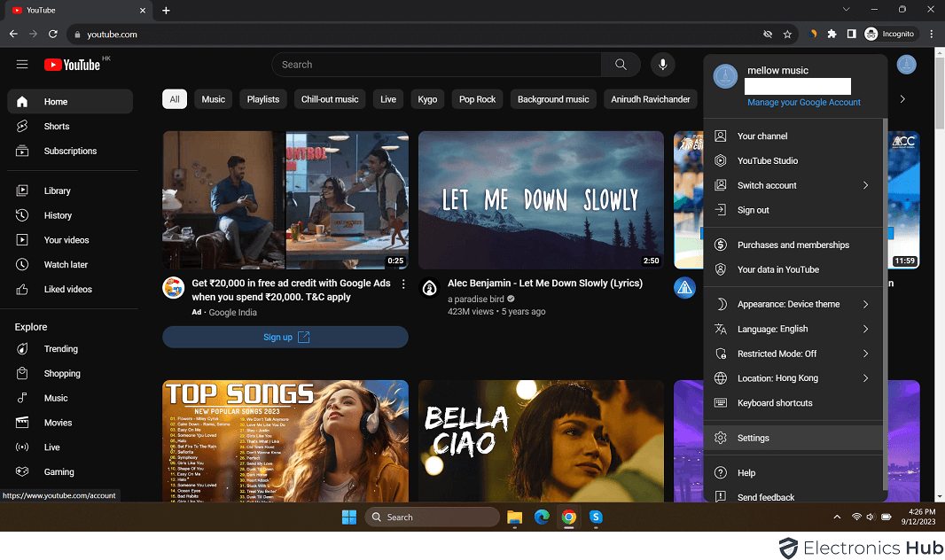Click the search magnifier button
This screenshot has height=560, width=945.
(621, 65)
